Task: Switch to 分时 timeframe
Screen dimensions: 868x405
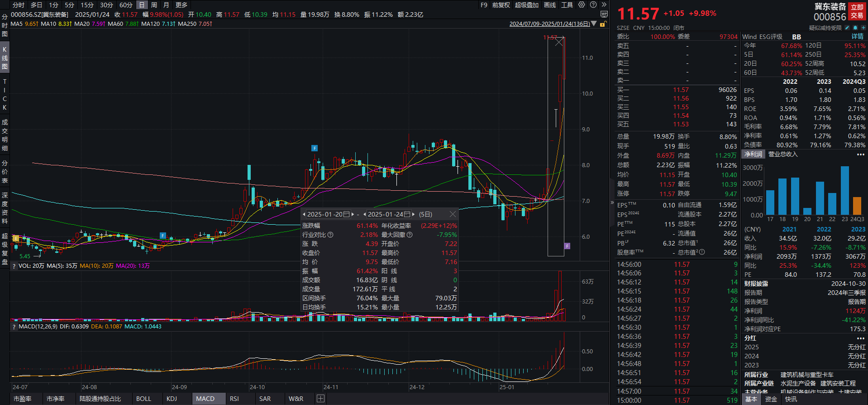Action: (19, 5)
